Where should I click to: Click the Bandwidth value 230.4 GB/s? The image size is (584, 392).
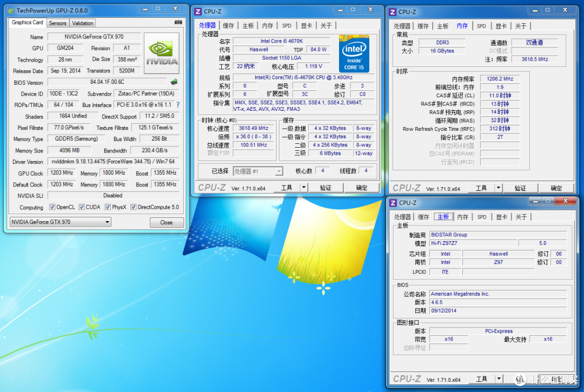click(155, 150)
